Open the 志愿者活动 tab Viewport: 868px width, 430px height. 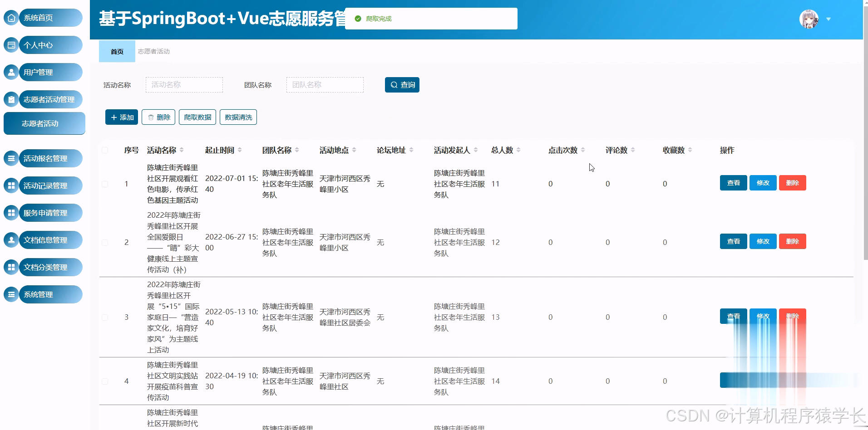153,51
